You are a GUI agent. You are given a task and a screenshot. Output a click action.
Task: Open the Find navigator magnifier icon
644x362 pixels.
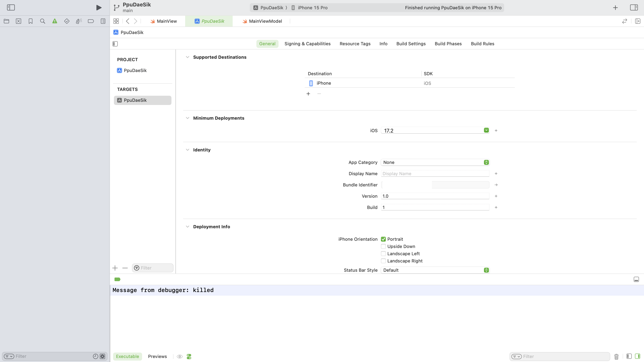point(42,21)
